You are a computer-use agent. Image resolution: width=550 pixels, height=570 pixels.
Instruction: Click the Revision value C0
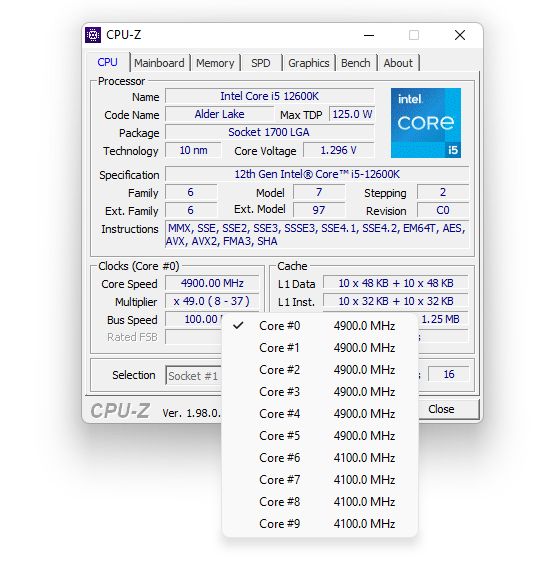coord(443,210)
